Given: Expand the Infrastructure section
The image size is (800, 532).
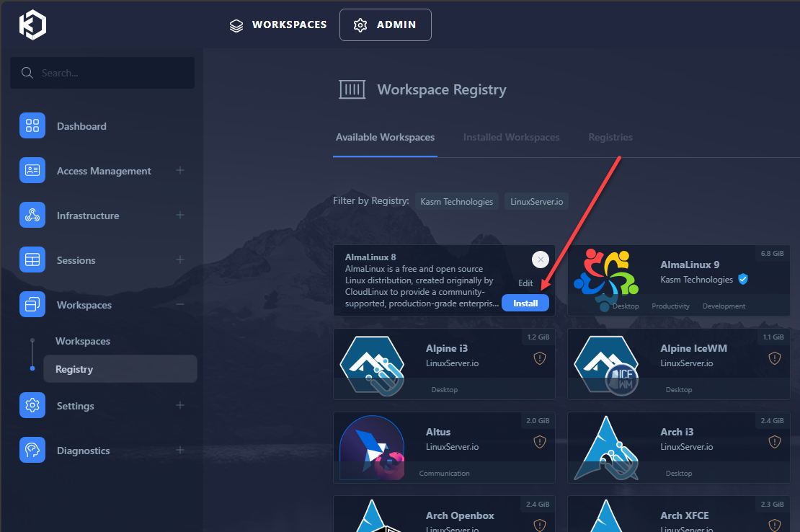Looking at the screenshot, I should [x=180, y=216].
